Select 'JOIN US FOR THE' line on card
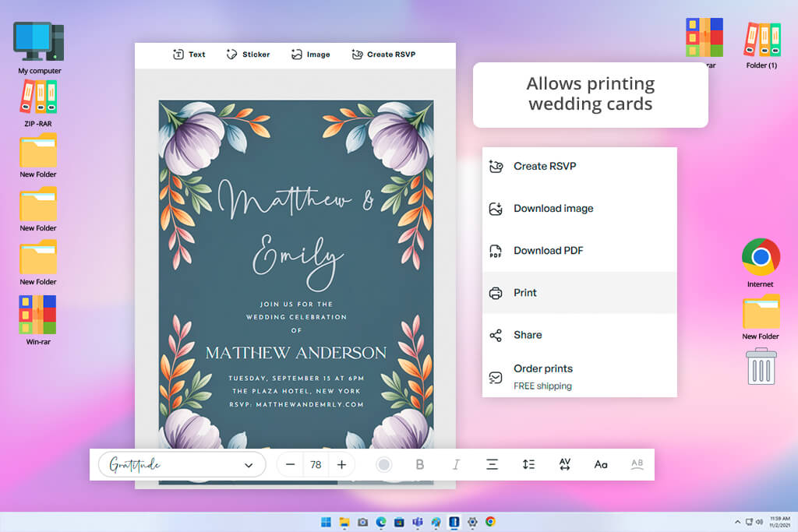The image size is (798, 532). pyautogui.click(x=296, y=304)
